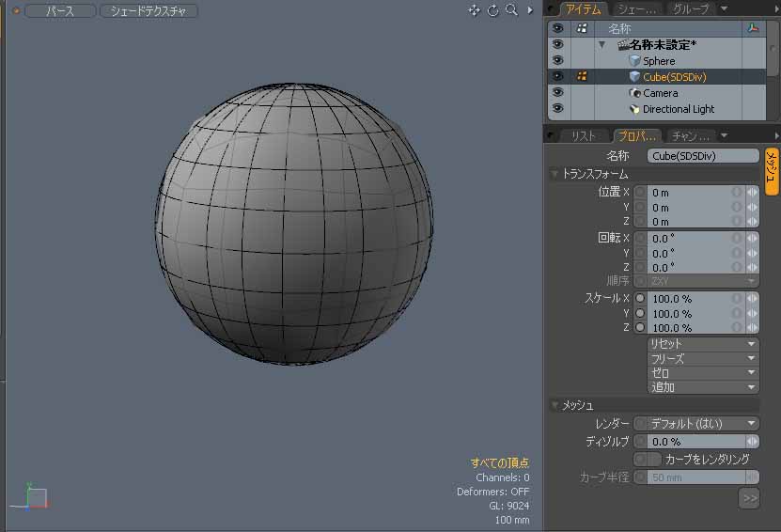Collapse the 名称未設定 scene tree
Image resolution: width=781 pixels, height=532 pixels.
coord(601,45)
